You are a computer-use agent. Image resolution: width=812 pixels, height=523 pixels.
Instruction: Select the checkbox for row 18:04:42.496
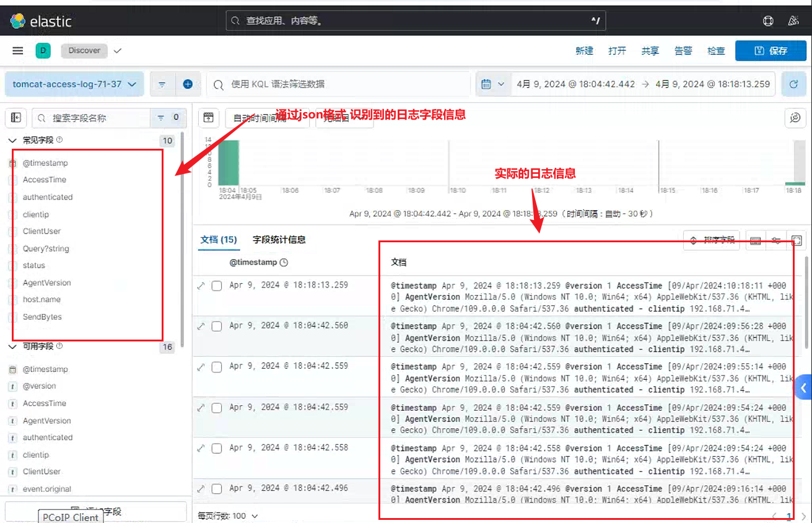coord(217,489)
